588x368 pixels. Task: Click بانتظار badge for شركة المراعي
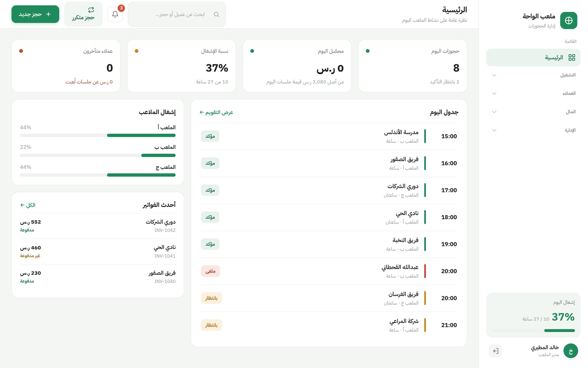point(211,325)
